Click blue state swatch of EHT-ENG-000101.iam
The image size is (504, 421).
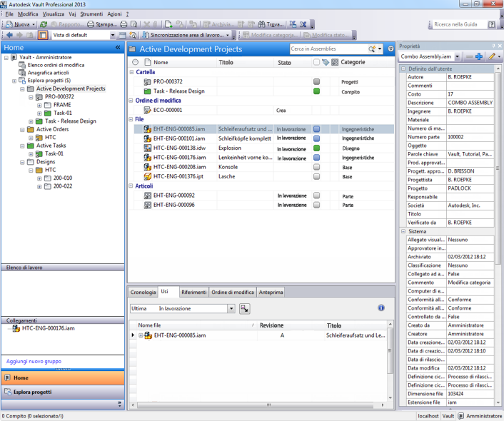pos(317,138)
